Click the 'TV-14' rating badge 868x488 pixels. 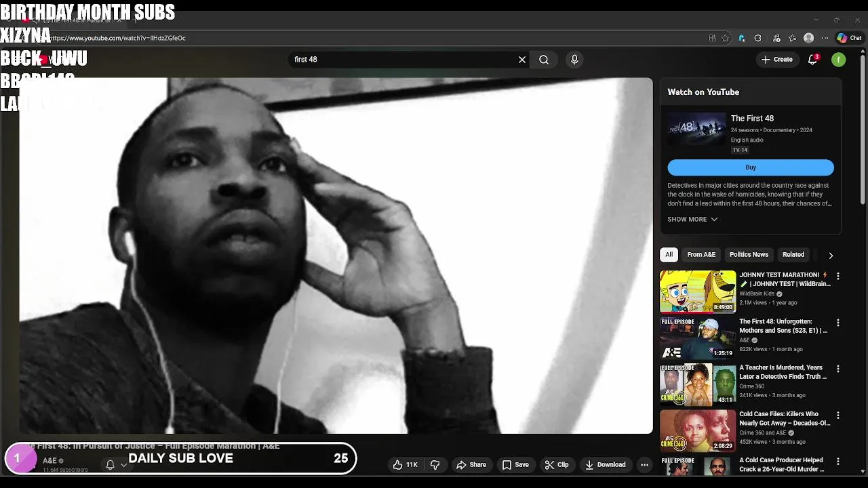(740, 150)
